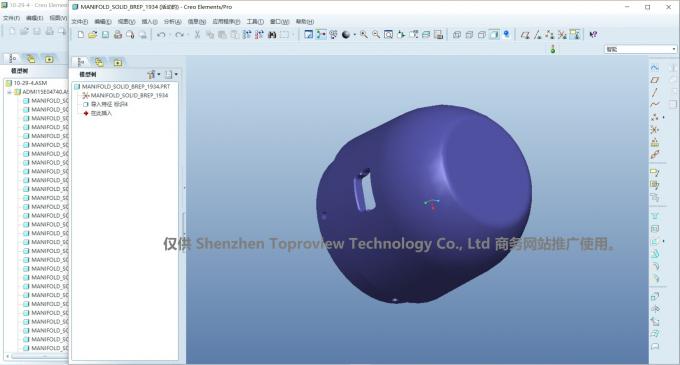Cut the selection with the scissors icon

pyautogui.click(x=197, y=35)
